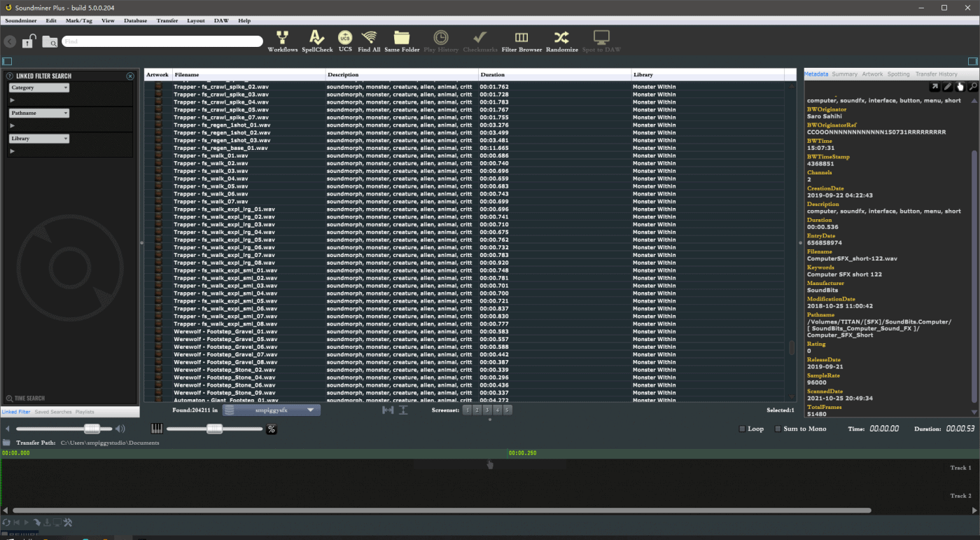Click the volume slider handle

92,429
